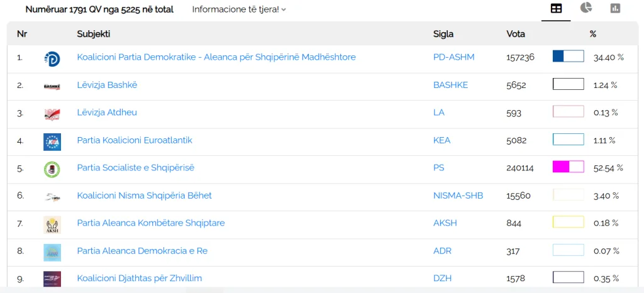Click the NISMA-SHB sigla link
This screenshot has width=644, height=293.
tap(458, 196)
